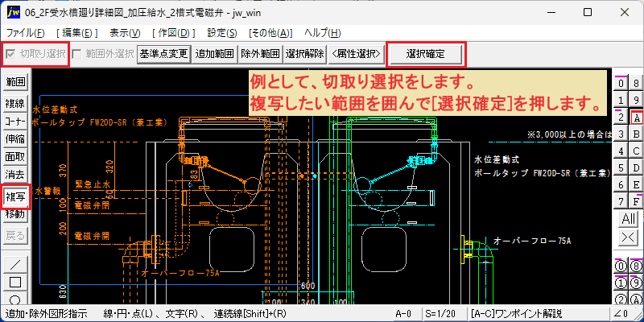Confirm selection with 選択確定 button
The width and height of the screenshot is (644, 322).
426,54
